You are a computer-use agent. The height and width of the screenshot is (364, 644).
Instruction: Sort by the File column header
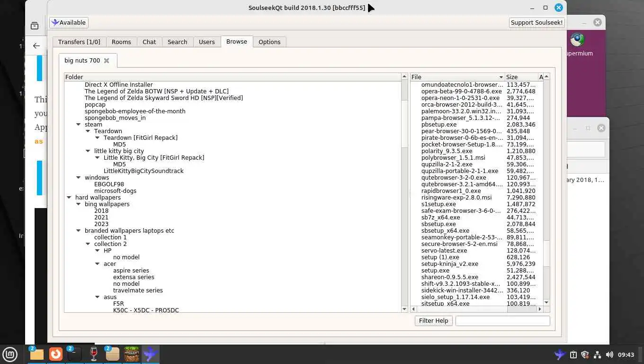(457, 77)
